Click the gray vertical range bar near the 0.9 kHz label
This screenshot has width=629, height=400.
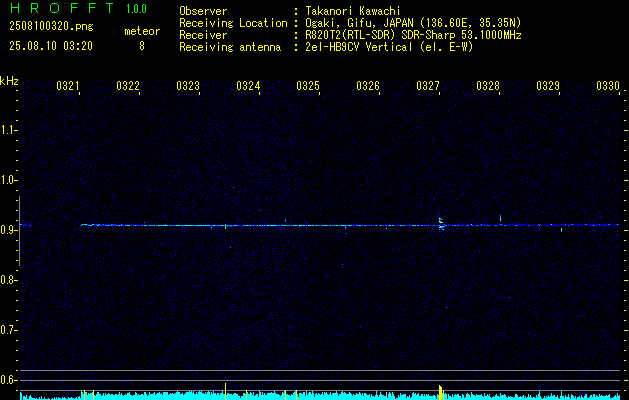(x=19, y=231)
